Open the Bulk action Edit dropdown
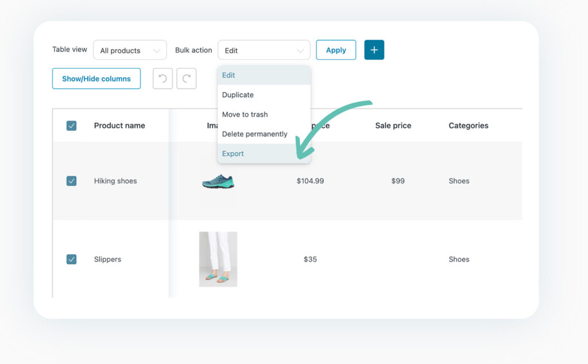 pos(264,50)
